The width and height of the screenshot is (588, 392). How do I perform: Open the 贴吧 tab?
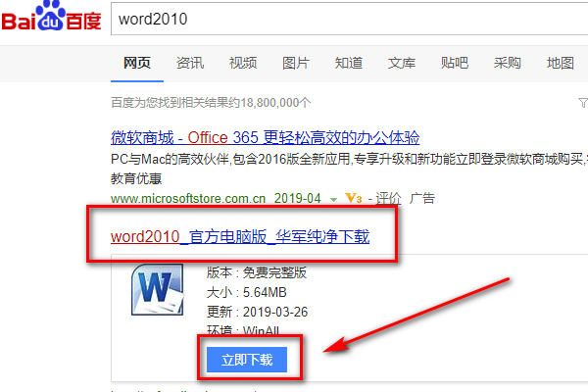[454, 63]
